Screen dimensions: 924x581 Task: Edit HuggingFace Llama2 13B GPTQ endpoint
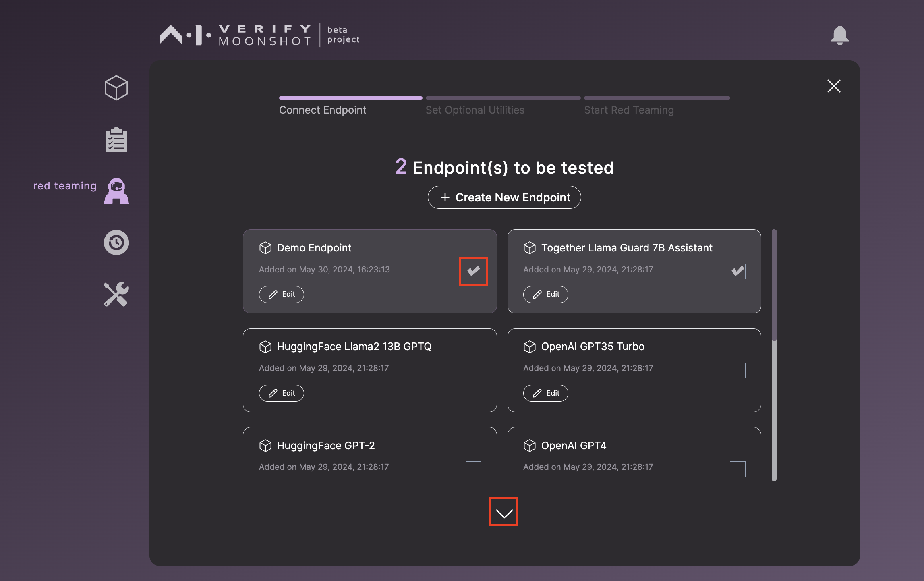tap(282, 393)
